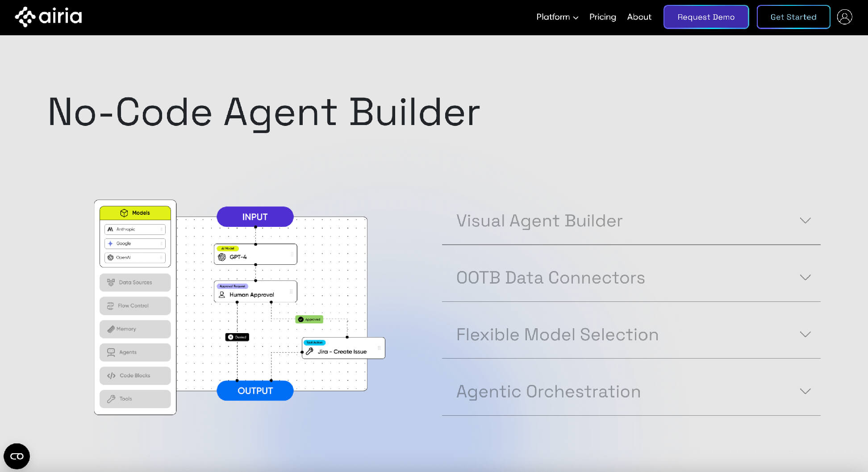This screenshot has width=868, height=472.
Task: Click the OpenAI logo in Models list
Action: coord(110,258)
